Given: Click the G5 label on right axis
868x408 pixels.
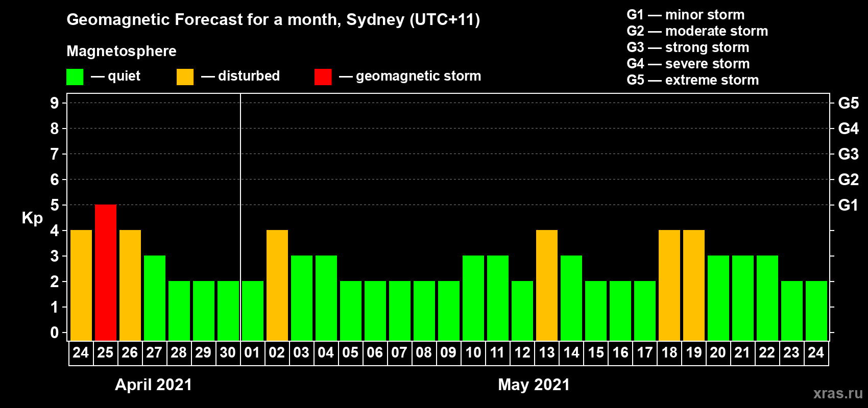Looking at the screenshot, I should (849, 103).
